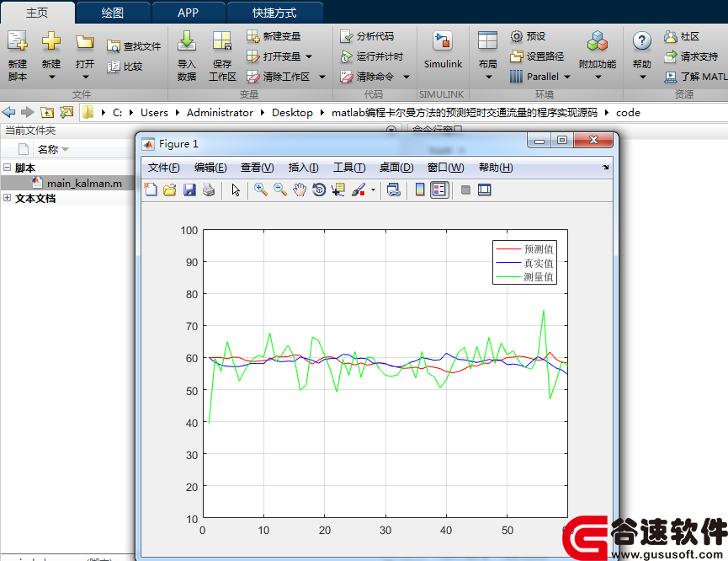Click the New Figure toolbar icon
728x561 pixels.
pos(151,190)
